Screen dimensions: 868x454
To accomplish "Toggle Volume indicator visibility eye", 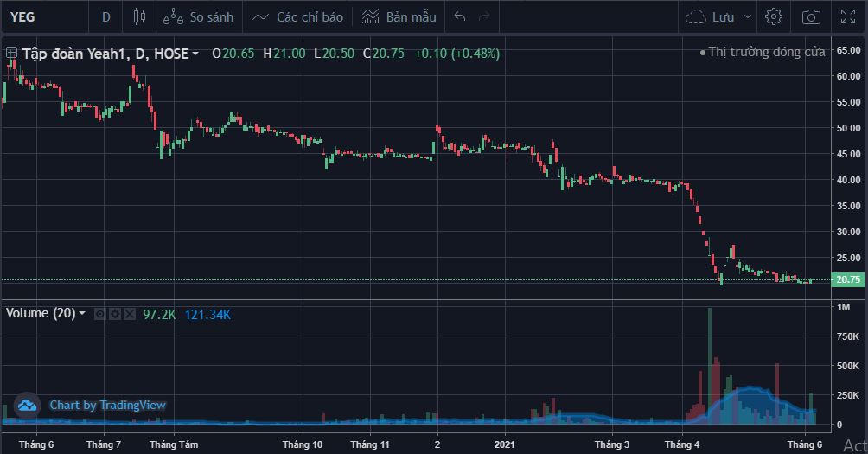I will click(100, 314).
